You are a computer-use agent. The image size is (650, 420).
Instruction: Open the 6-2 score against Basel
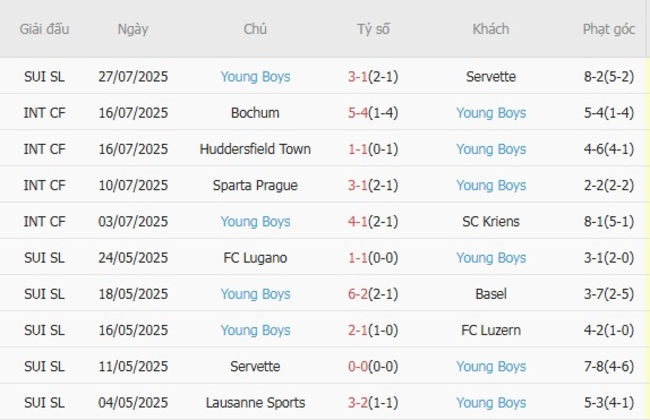point(358,294)
